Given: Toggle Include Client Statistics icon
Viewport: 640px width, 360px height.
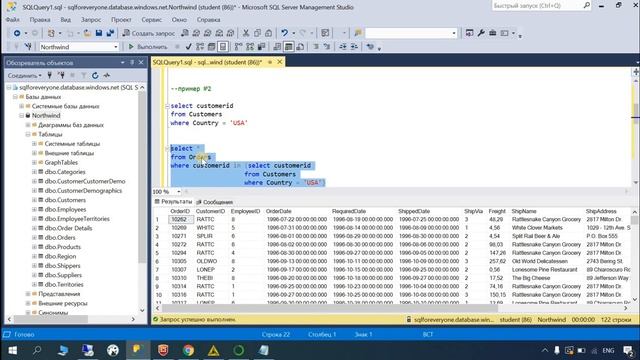Looking at the screenshot, I should coord(261,47).
